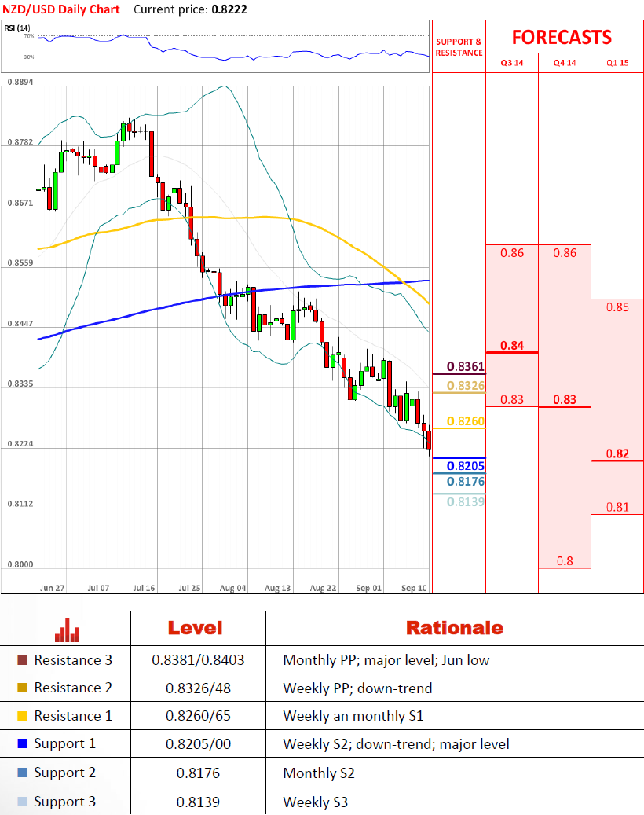Click the Support 1 blue swatch
Image resolution: width=644 pixels, height=815 pixels.
pos(22,743)
